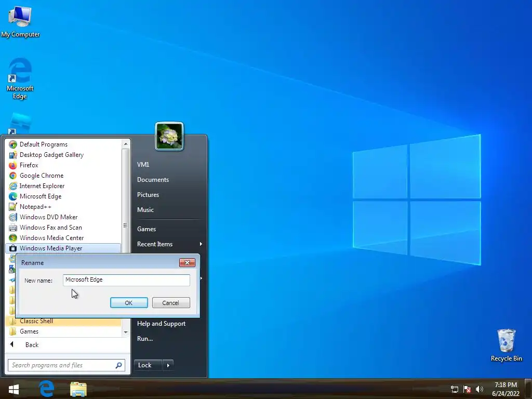Screen dimensions: 532x399
Task: Click into the New name text field
Action: pyautogui.click(x=126, y=280)
